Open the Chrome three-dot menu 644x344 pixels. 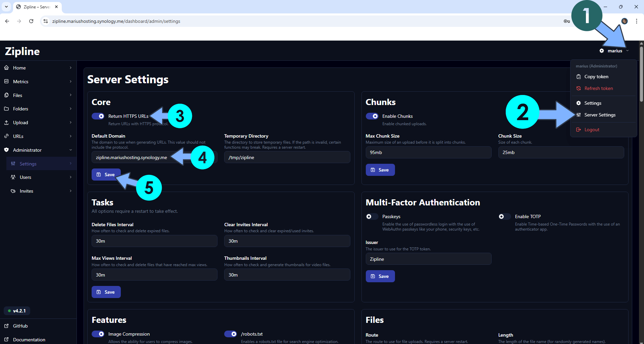636,21
